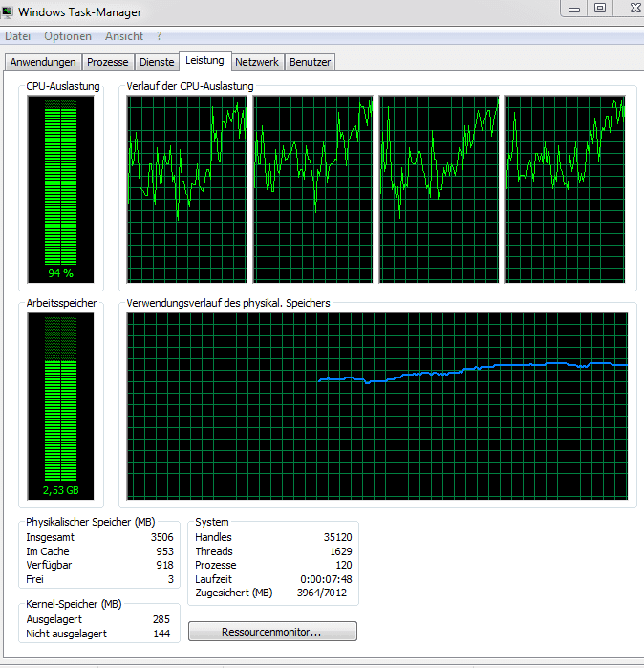The width and height of the screenshot is (644, 668).
Task: Click the Handles label
Action: click(x=213, y=537)
